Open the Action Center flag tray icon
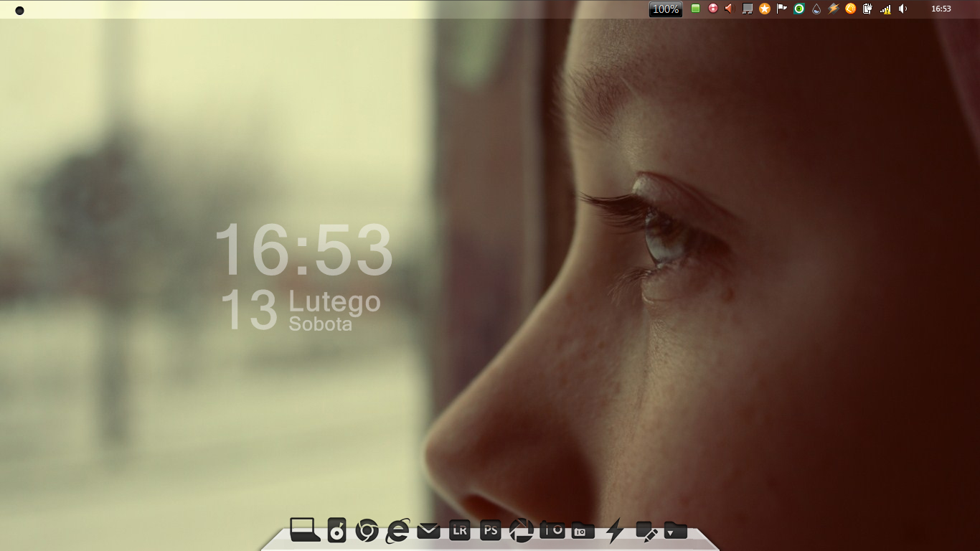 point(781,9)
